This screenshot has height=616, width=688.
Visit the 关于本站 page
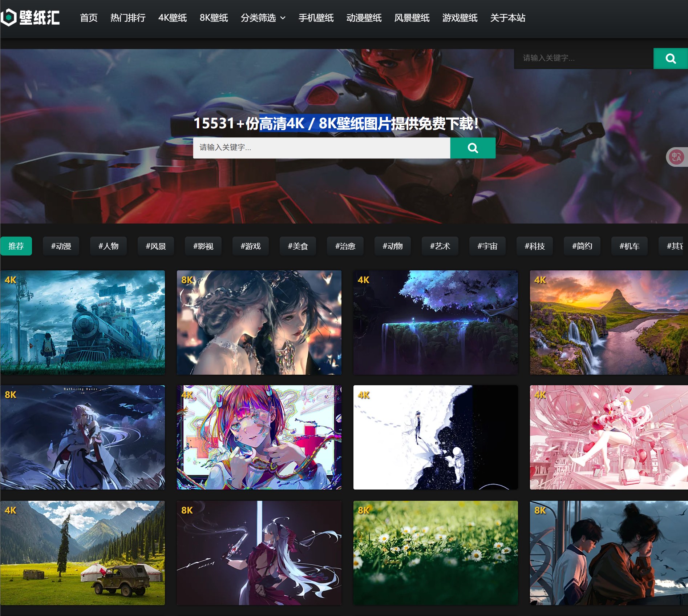click(x=507, y=18)
